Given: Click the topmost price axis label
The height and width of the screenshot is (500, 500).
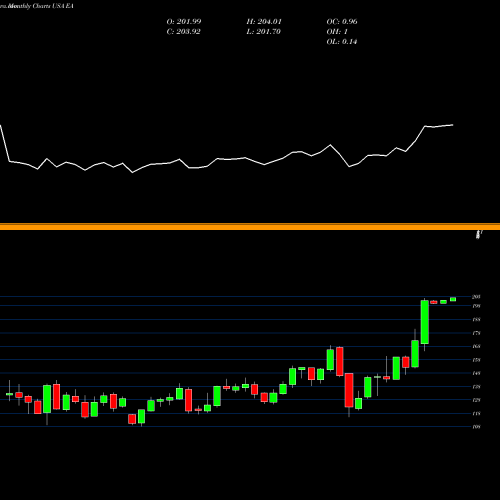Looking at the screenshot, I should (x=476, y=297).
